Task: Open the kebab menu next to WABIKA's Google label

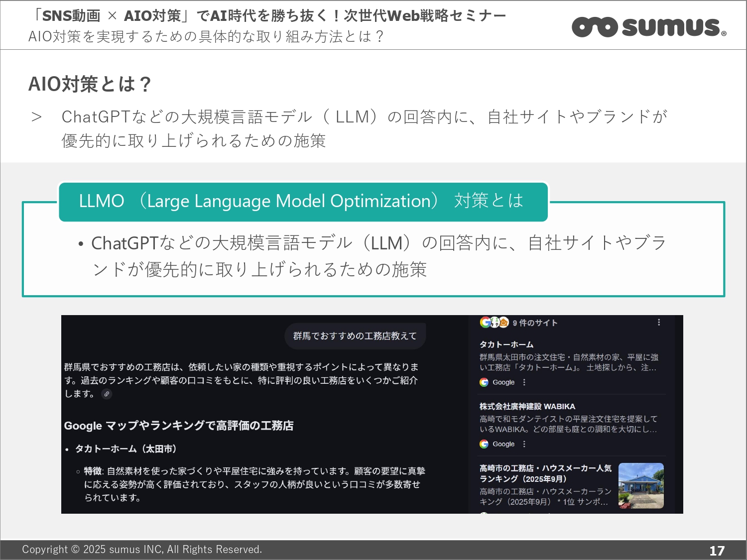Action: click(x=524, y=444)
